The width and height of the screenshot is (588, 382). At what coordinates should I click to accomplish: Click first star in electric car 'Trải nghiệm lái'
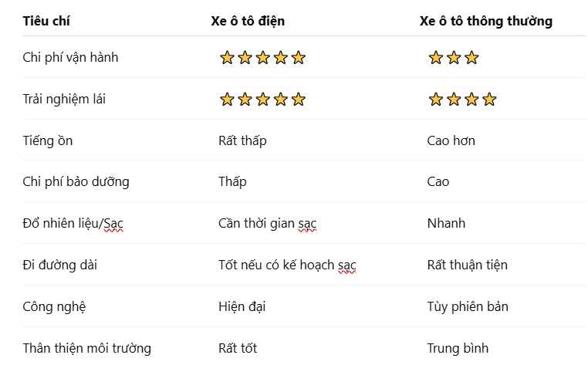click(227, 100)
